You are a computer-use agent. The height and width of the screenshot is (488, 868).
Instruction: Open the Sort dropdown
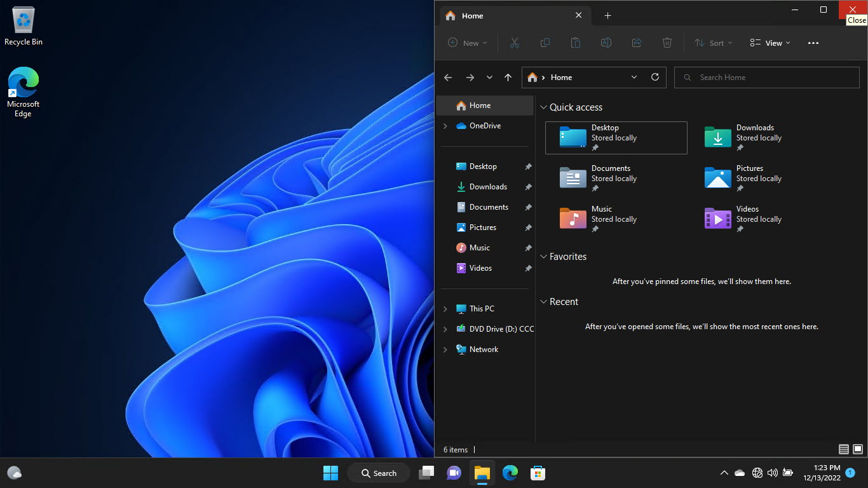[713, 43]
